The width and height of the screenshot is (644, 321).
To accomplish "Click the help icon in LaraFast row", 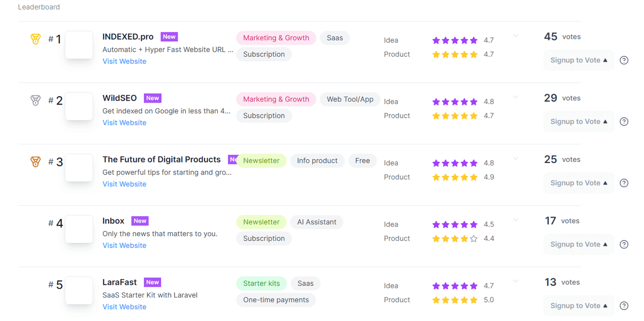I will click(624, 306).
